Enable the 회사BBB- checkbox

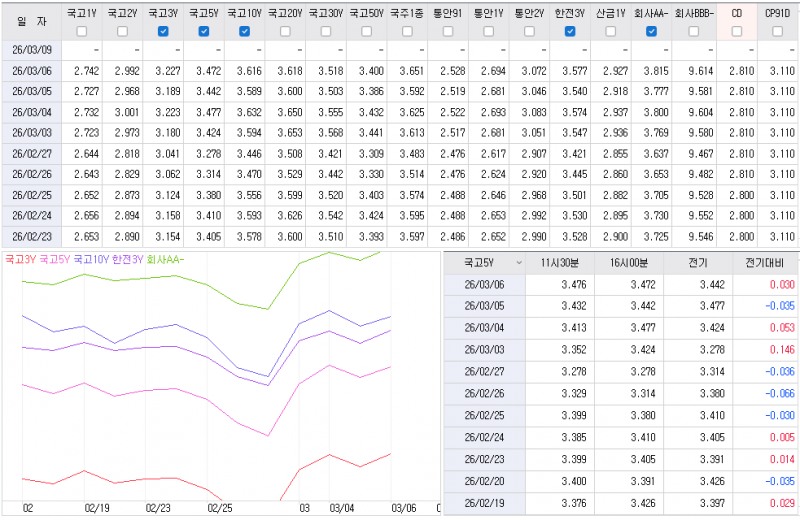click(693, 31)
